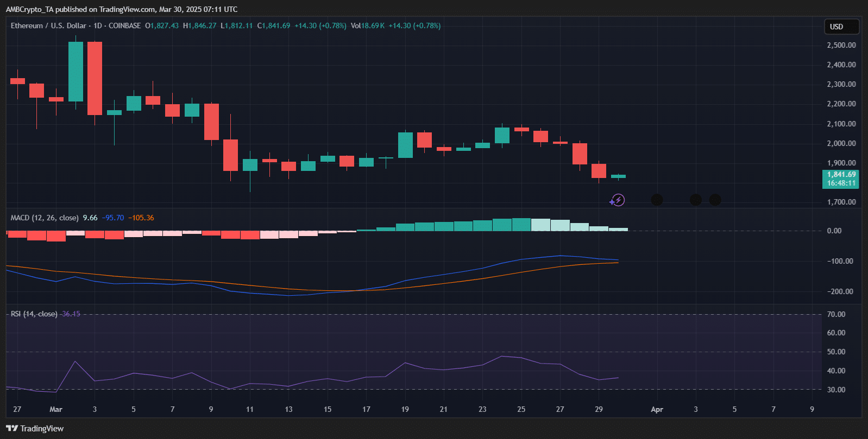Click the Mar label on the date axis
Screen dimensions: 868x439
pos(56,409)
